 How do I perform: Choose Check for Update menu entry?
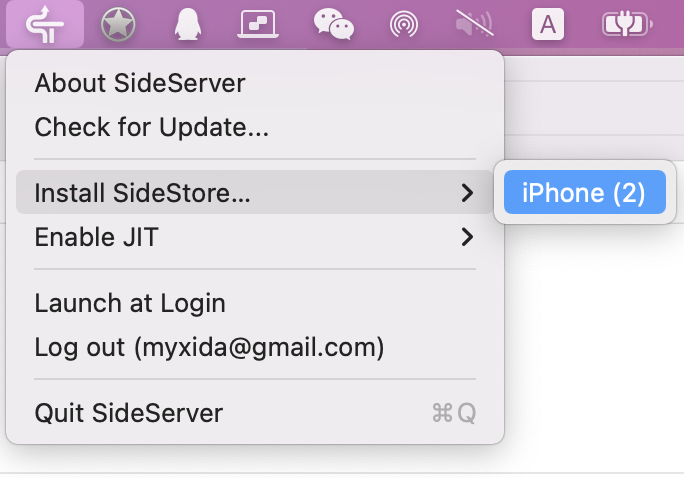(x=152, y=128)
